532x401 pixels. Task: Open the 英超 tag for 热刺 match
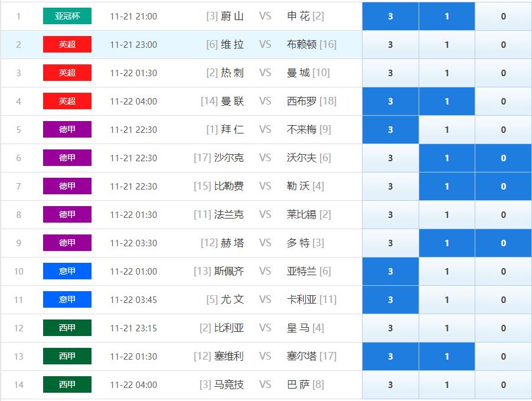pyautogui.click(x=67, y=73)
